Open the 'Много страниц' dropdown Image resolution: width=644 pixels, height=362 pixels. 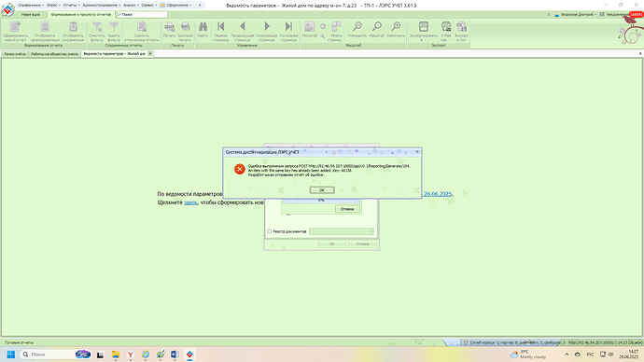click(336, 31)
